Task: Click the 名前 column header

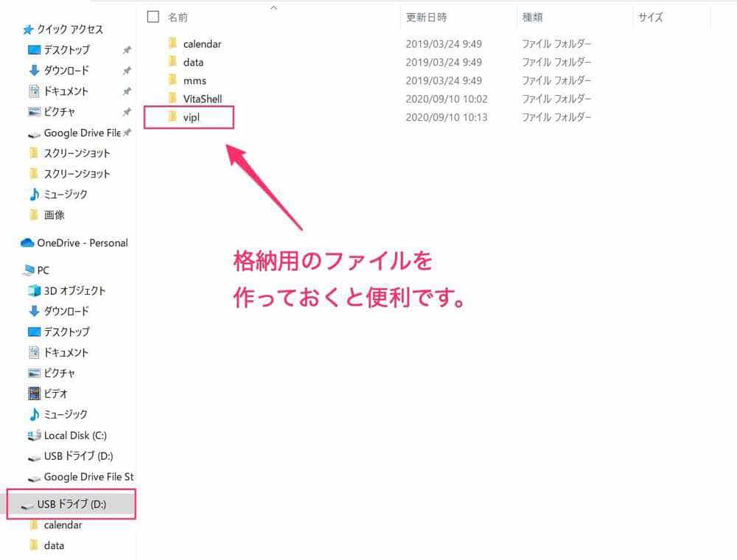Action: [x=178, y=17]
